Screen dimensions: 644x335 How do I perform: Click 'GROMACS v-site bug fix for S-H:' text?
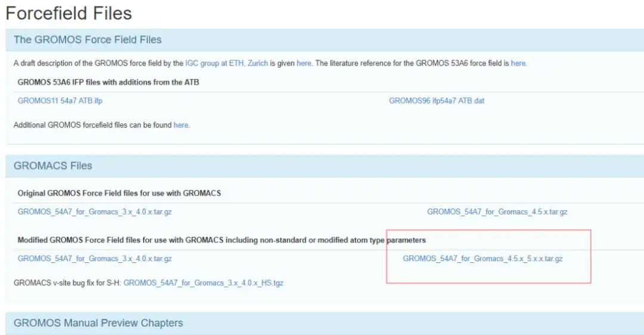point(67,283)
